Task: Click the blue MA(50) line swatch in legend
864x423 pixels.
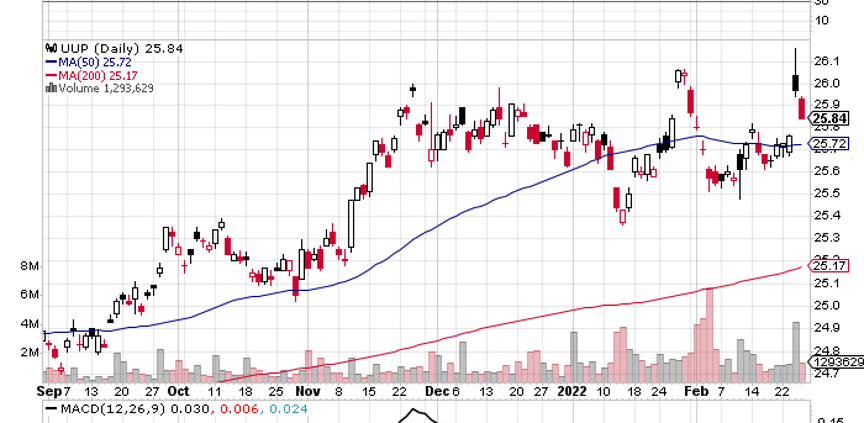Action: click(52, 62)
